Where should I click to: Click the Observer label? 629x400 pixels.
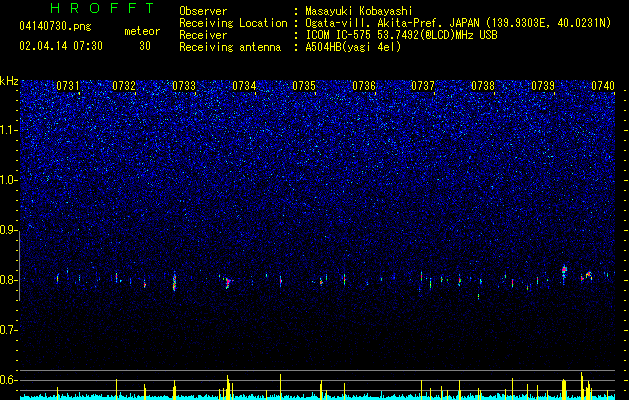tap(203, 11)
